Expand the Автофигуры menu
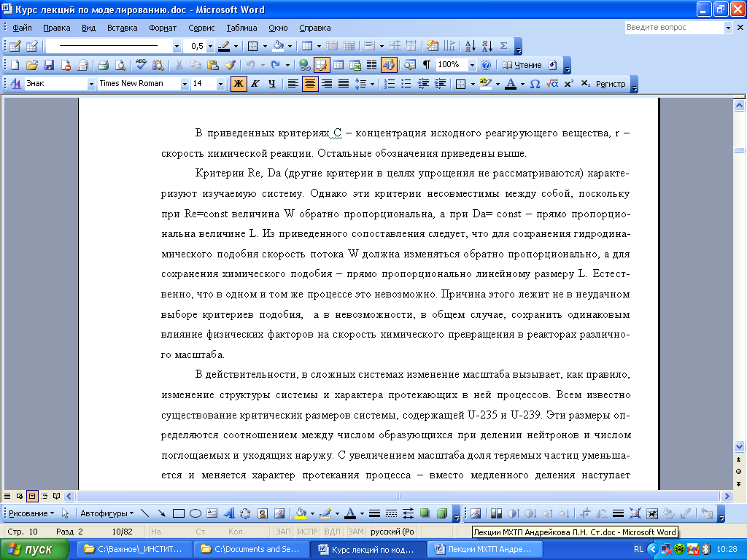The height and width of the screenshot is (560, 747). tap(107, 513)
